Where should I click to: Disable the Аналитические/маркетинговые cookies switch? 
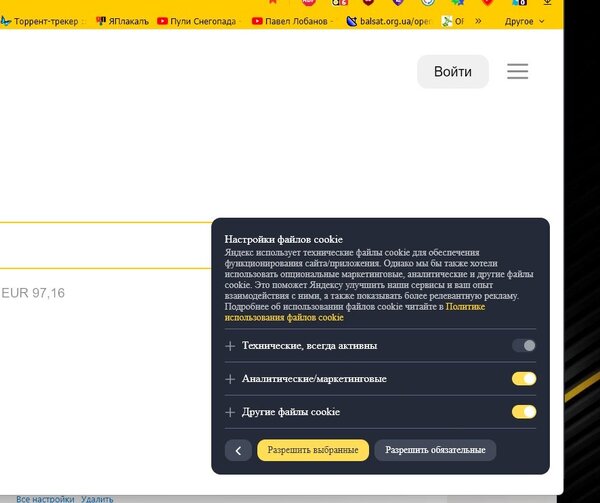524,379
